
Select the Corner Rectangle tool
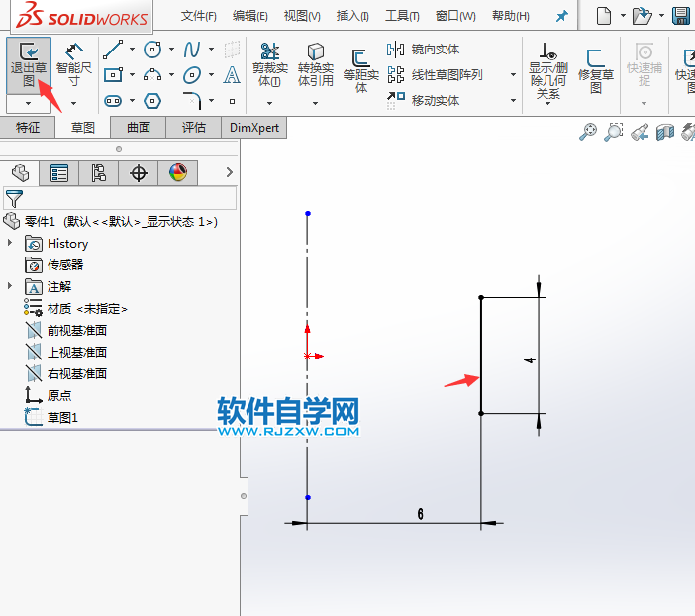tap(113, 75)
